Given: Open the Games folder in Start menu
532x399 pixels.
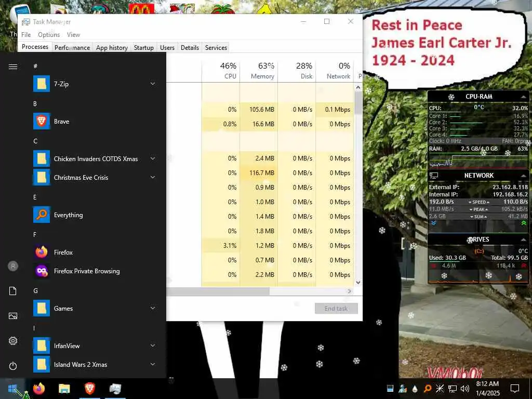Looking at the screenshot, I should pyautogui.click(x=95, y=308).
